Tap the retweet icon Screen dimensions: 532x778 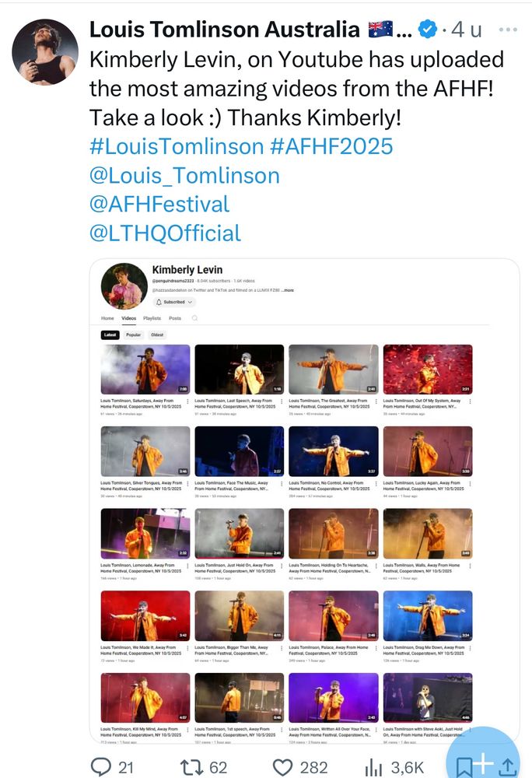click(192, 767)
